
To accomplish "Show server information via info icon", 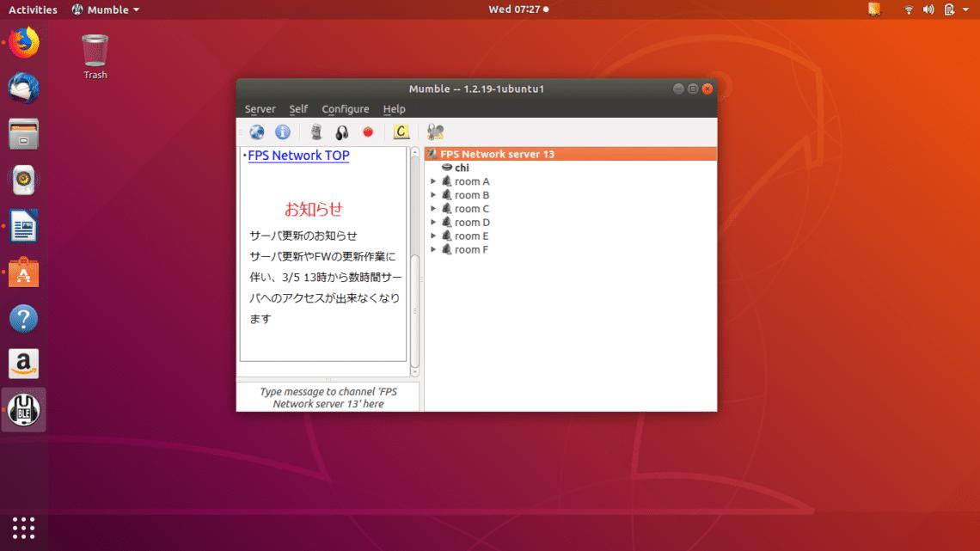I will click(281, 132).
